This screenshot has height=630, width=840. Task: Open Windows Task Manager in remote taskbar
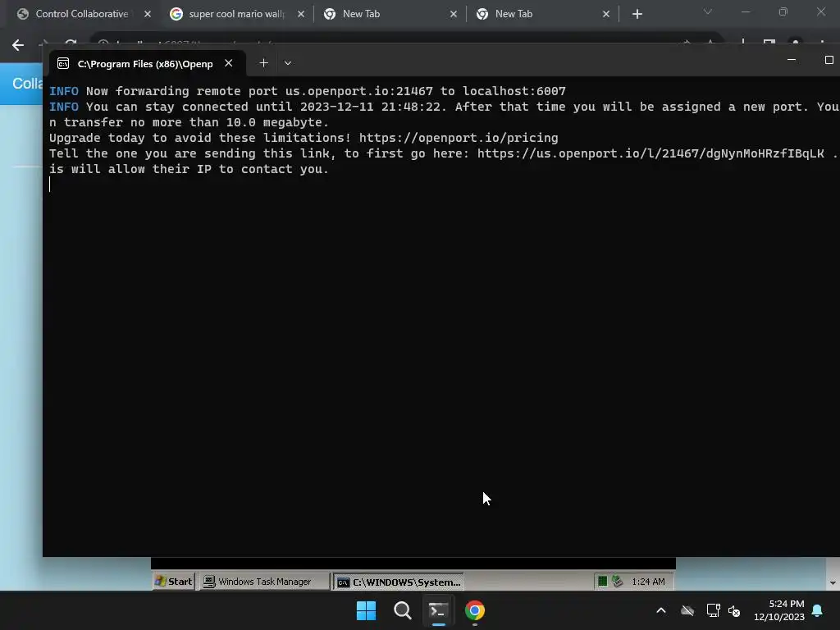tap(264, 582)
